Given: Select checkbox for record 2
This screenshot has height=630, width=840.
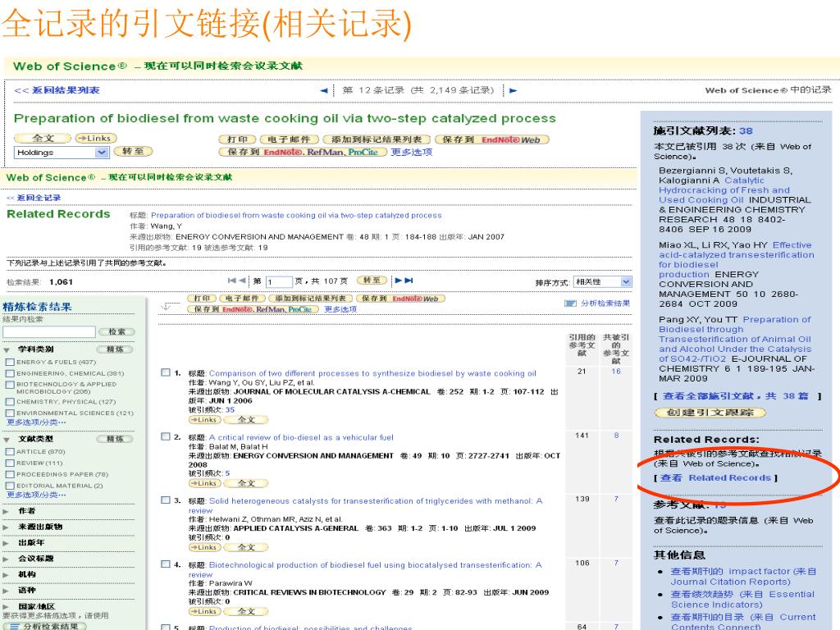Looking at the screenshot, I should point(166,436).
